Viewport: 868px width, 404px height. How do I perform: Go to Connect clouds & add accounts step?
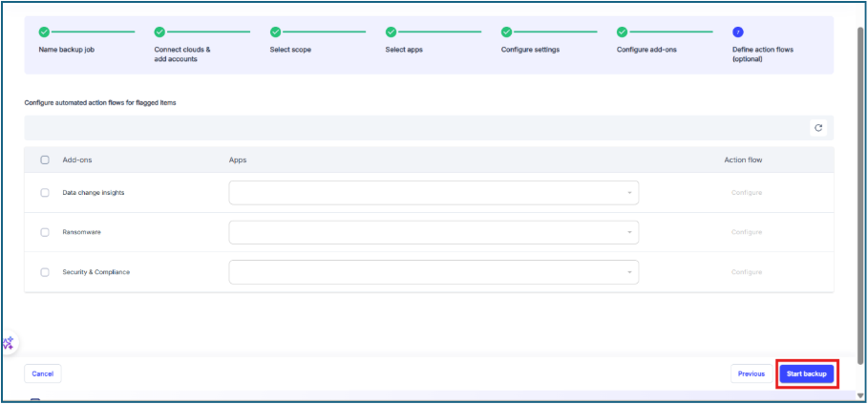pos(182,53)
